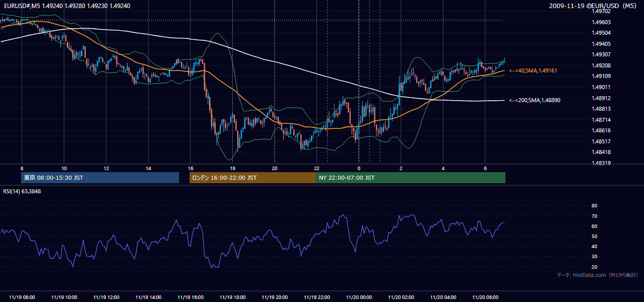
Task: Open the HistData.com data source credit
Action: [x=598, y=275]
